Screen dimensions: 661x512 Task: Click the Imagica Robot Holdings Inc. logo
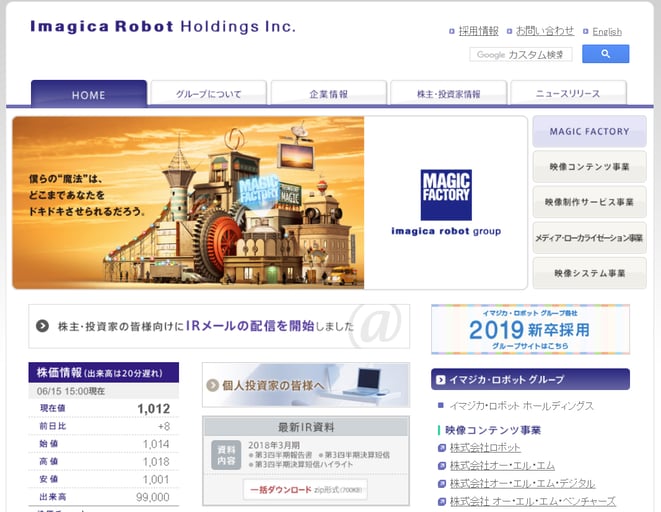pos(163,27)
